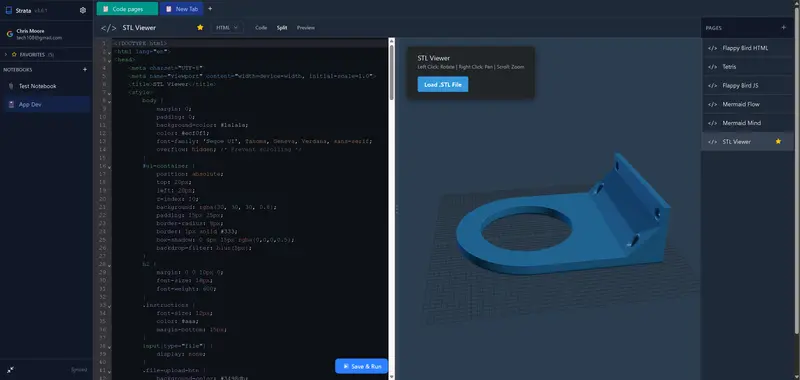The height and width of the screenshot is (380, 800).
Task: Switch to Code view mode
Action: point(261,28)
